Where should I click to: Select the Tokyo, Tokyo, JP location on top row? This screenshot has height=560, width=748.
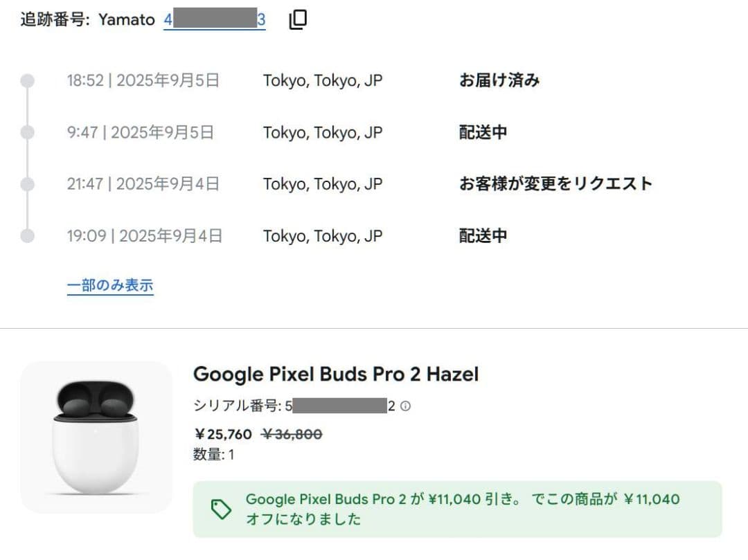point(322,80)
